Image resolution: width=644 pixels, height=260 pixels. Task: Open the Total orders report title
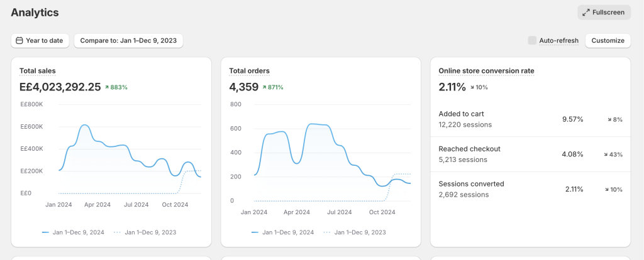pos(250,71)
